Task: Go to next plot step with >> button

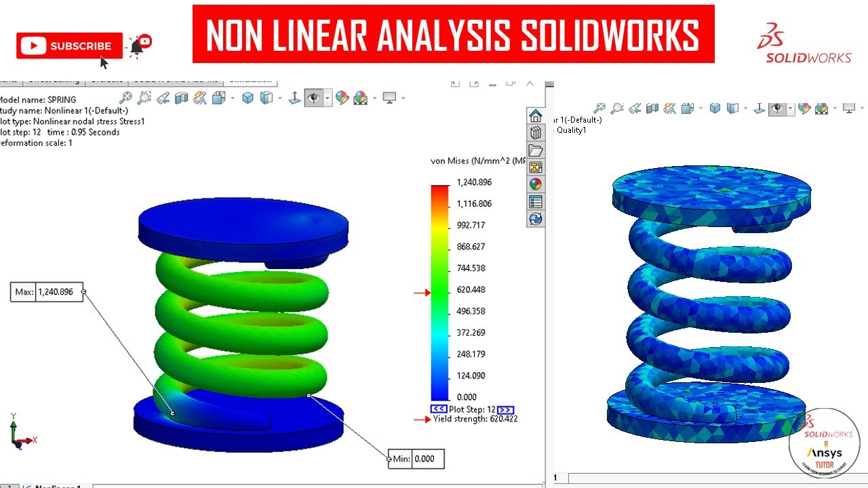Action: (505, 409)
